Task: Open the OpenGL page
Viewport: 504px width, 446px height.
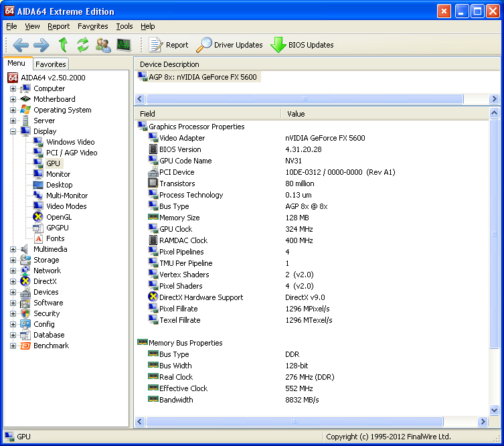Action: click(x=59, y=217)
